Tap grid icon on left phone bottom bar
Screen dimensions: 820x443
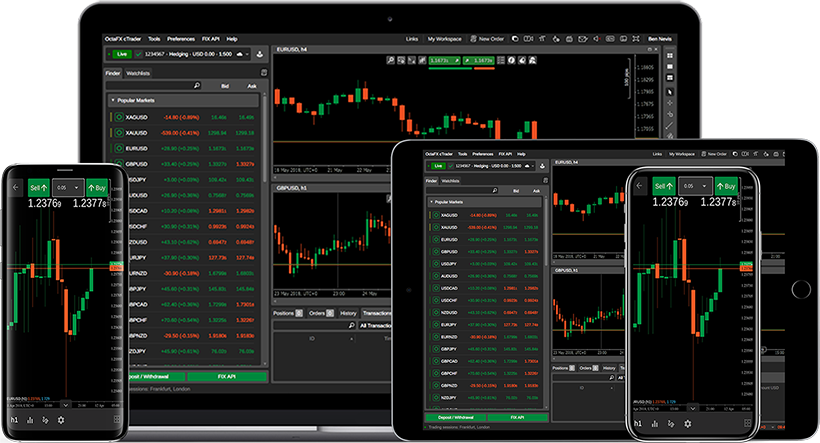(x=117, y=419)
